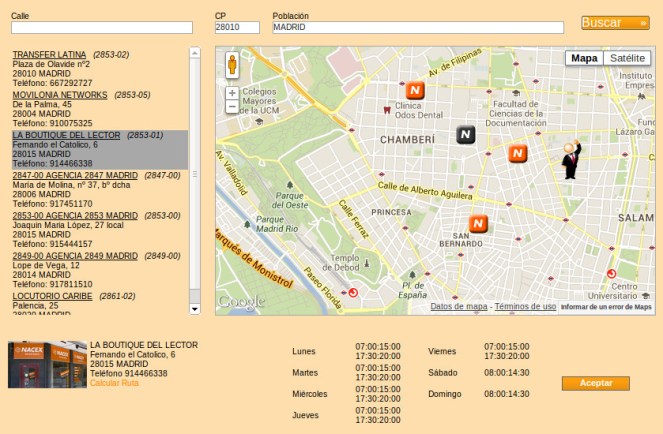Select orange Nacex marker at San Bernardo

[x=478, y=223]
